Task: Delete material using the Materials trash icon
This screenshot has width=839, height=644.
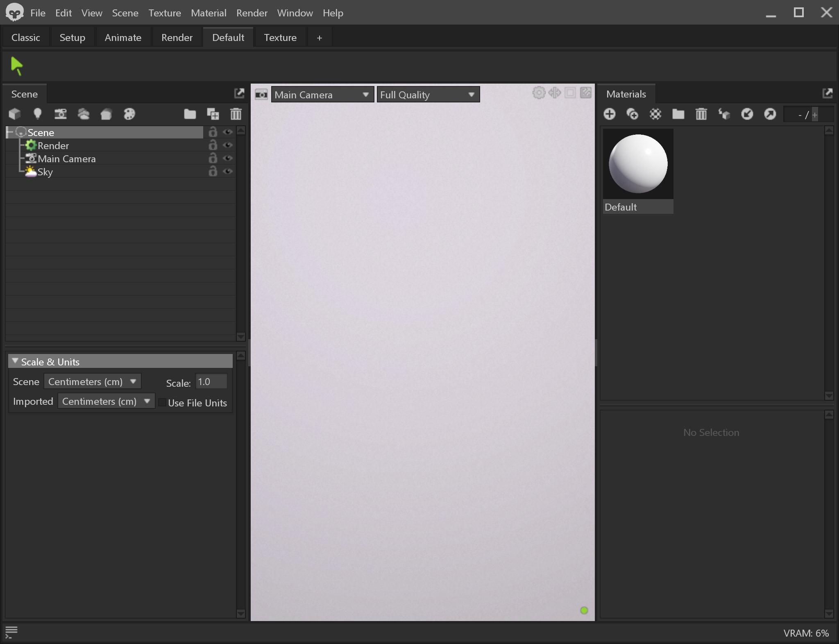Action: click(701, 114)
